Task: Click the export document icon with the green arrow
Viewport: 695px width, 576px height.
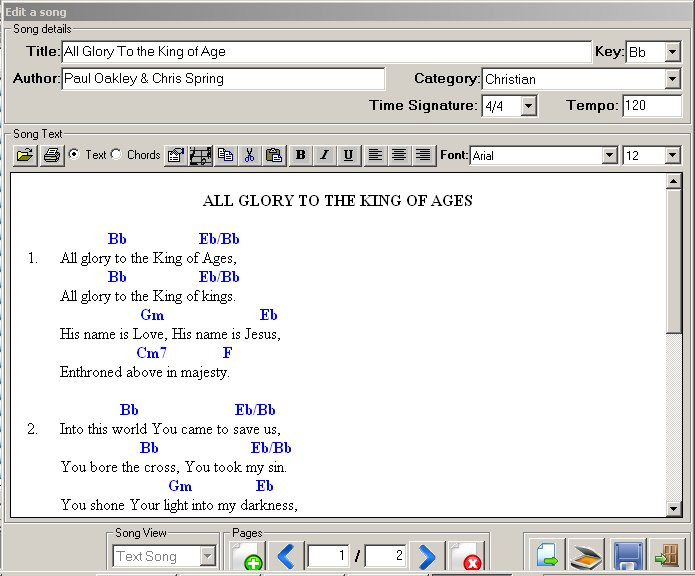Action: click(547, 554)
